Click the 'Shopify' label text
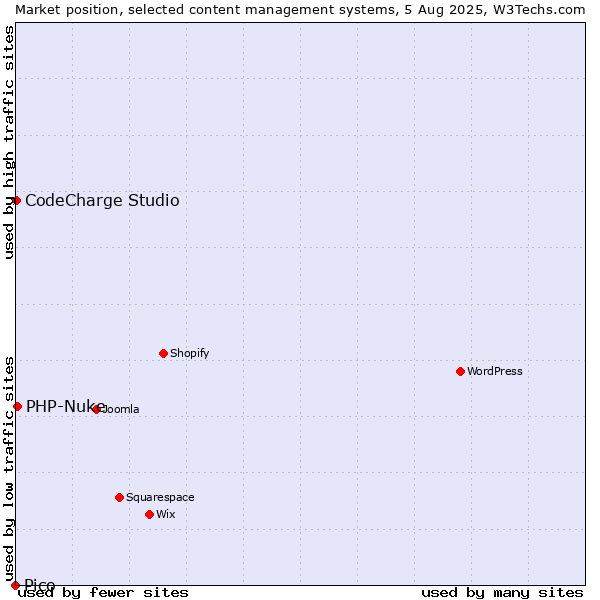The height and width of the screenshot is (600, 600). 189,353
